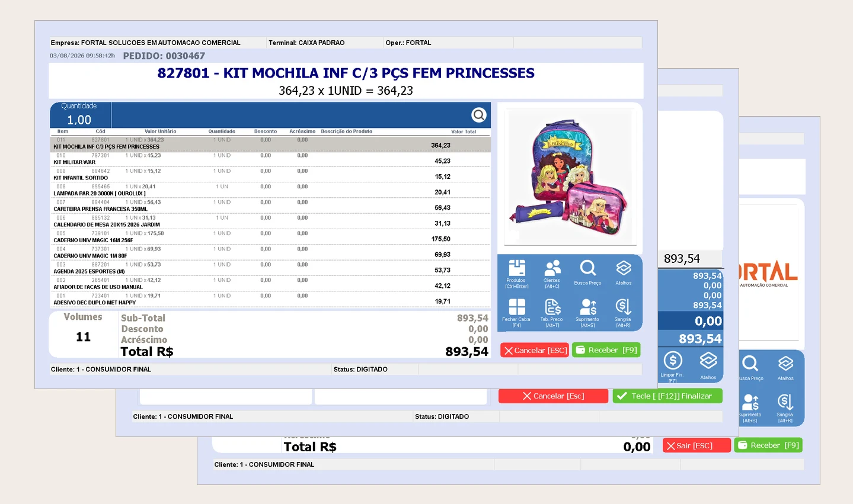Select the ADESIVO DEC DUPLO MET HAPPY row

[x=270, y=299]
